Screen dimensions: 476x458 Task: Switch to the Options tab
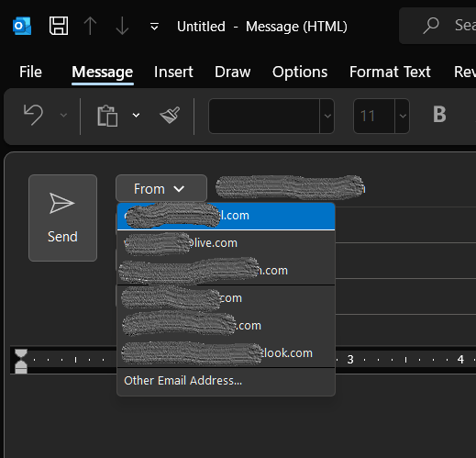point(300,73)
